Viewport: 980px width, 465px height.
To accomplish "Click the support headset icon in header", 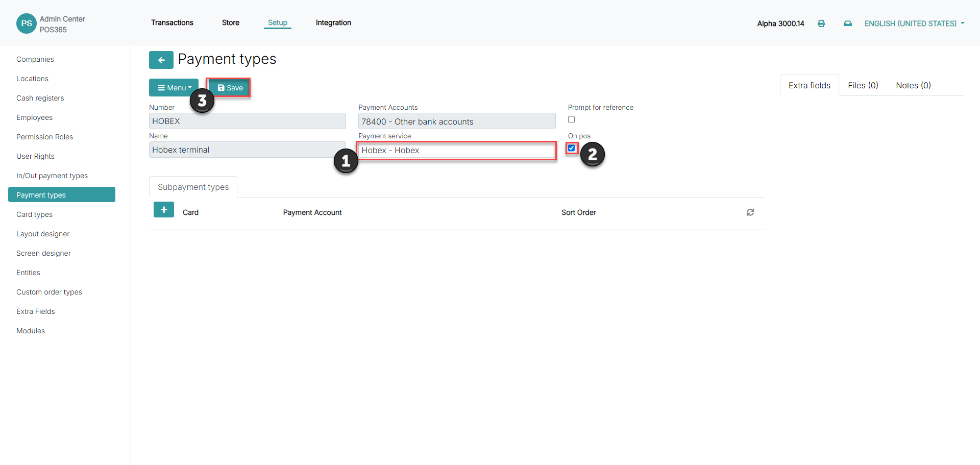I will (848, 23).
